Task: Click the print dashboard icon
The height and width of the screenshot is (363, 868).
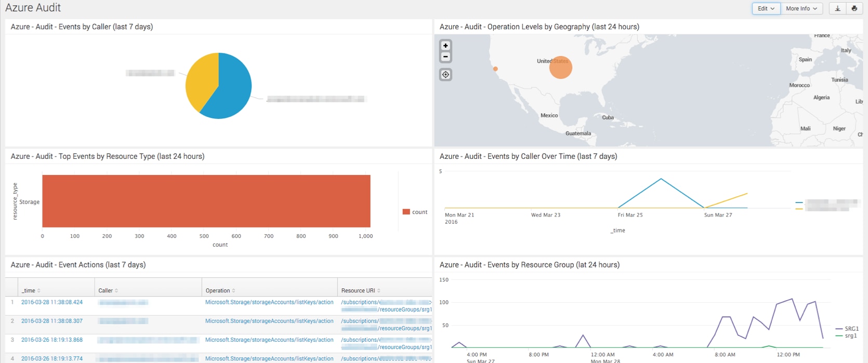Action: [854, 8]
